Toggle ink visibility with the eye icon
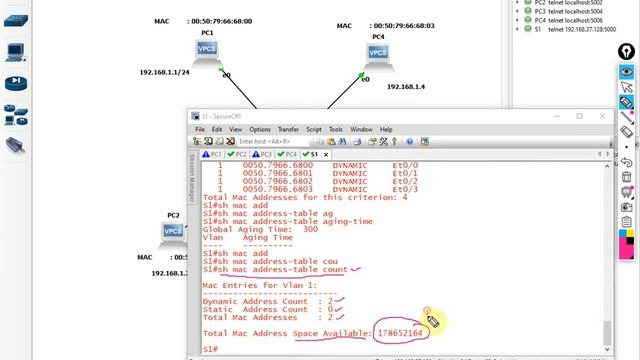The height and width of the screenshot is (360, 640). 626,72
